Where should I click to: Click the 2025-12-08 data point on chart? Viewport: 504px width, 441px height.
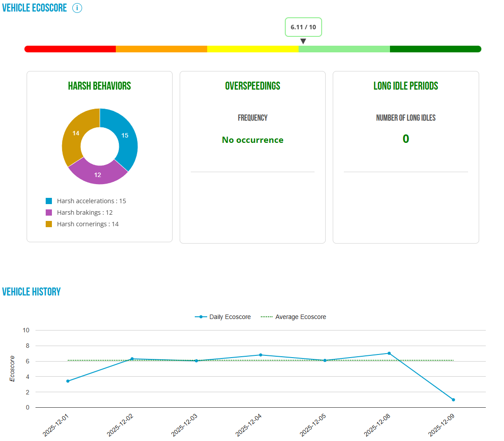point(389,353)
